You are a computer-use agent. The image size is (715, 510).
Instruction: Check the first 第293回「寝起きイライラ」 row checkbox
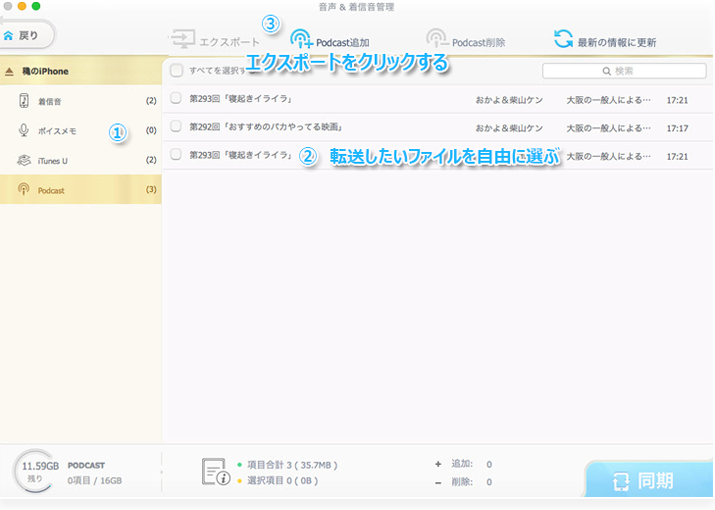176,99
